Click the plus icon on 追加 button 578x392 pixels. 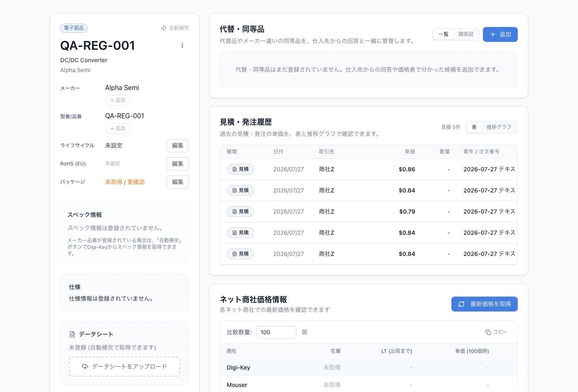point(493,34)
